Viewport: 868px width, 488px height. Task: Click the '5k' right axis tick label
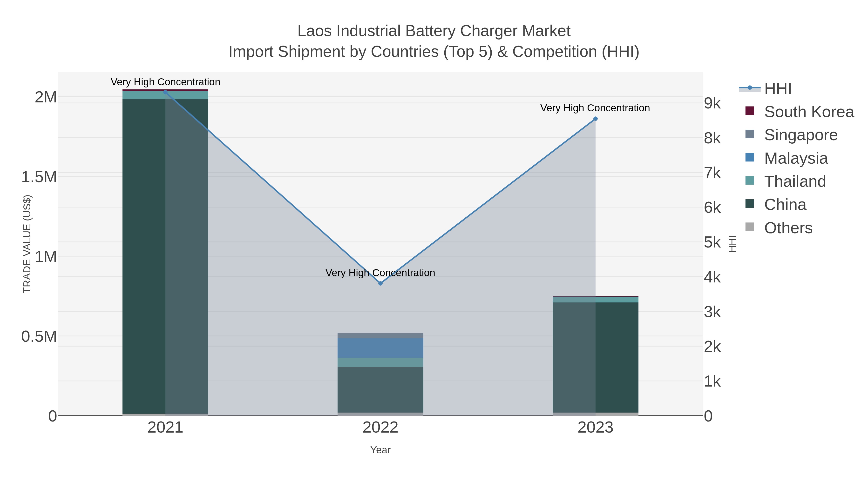pyautogui.click(x=712, y=242)
